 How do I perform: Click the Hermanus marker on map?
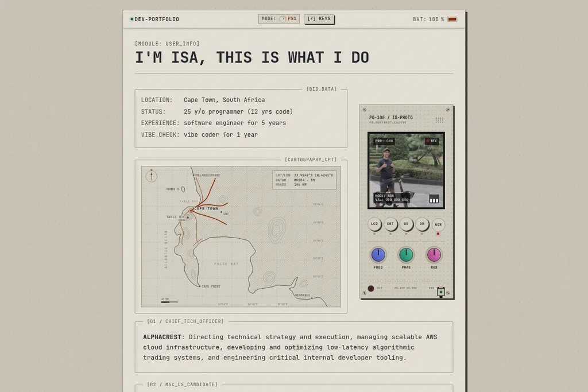pos(312,298)
